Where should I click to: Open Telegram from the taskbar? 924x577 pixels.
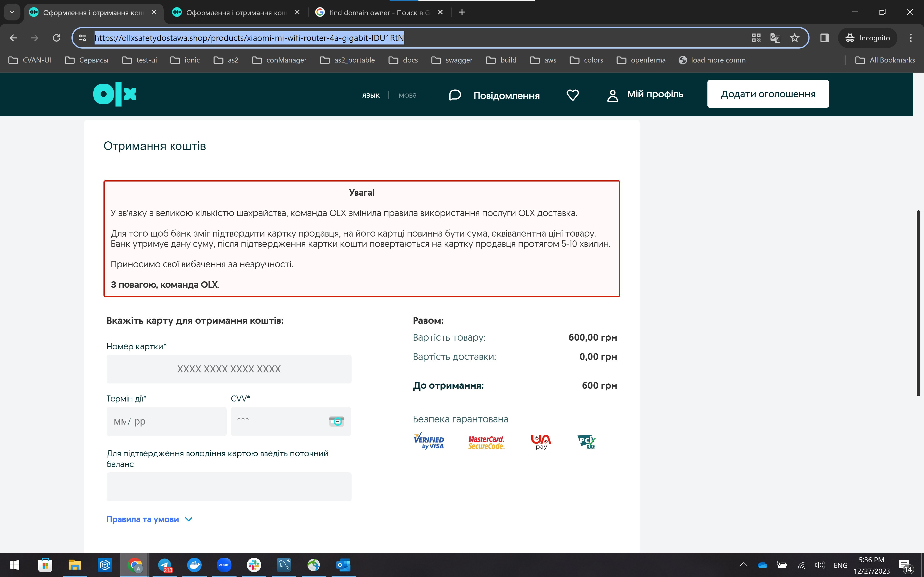(165, 565)
